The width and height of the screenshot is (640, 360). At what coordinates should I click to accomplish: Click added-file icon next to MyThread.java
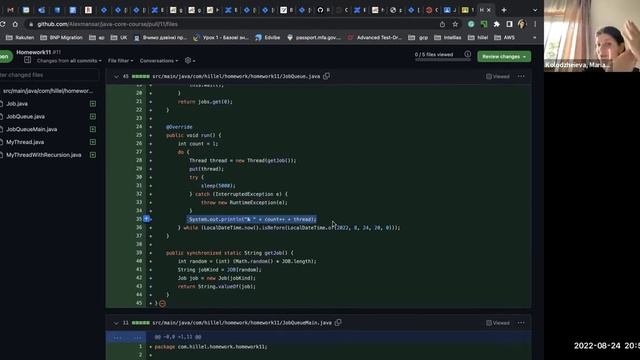[x=93, y=142]
